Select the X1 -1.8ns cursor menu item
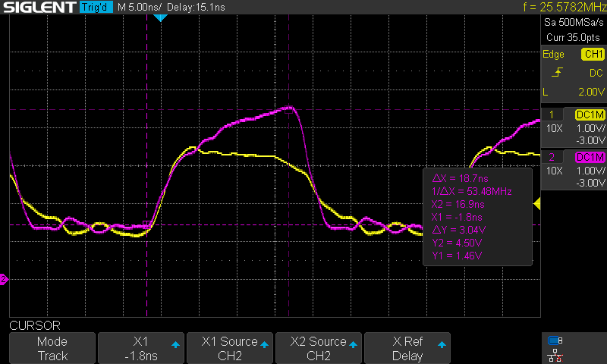607x364 pixels. pos(141,348)
